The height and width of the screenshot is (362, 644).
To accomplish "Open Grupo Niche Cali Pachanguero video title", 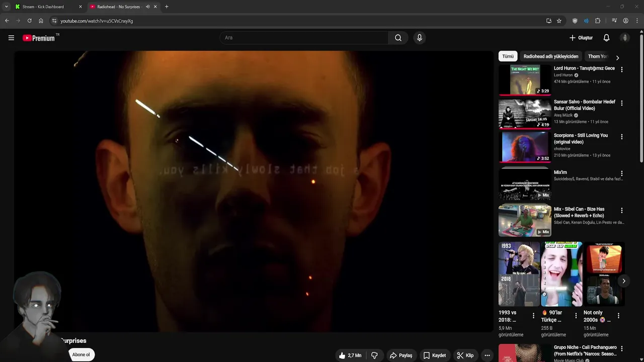I will [x=585, y=350].
